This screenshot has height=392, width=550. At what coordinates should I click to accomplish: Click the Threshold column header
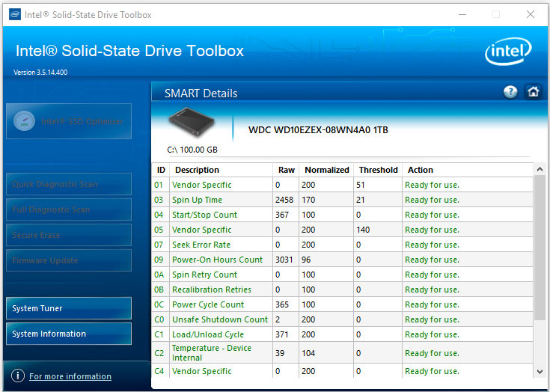coord(378,170)
